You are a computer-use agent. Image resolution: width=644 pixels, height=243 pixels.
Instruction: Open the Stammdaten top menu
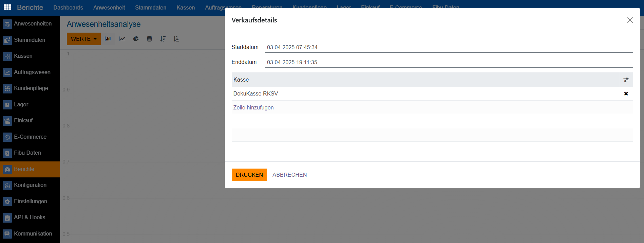(x=150, y=7)
